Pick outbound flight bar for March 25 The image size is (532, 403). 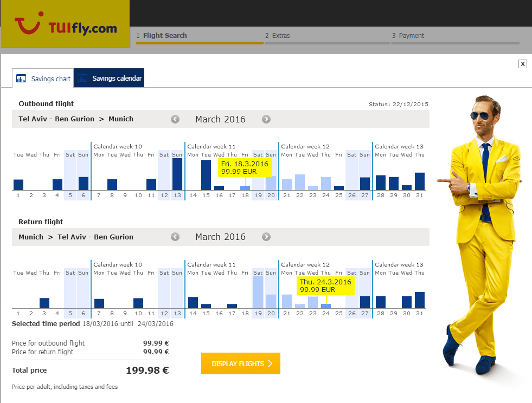339,188
